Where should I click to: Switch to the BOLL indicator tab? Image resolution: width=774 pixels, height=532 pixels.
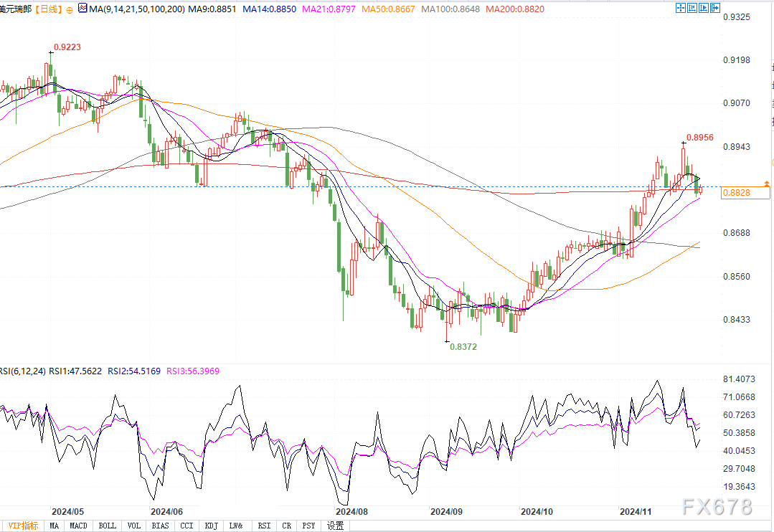107,526
